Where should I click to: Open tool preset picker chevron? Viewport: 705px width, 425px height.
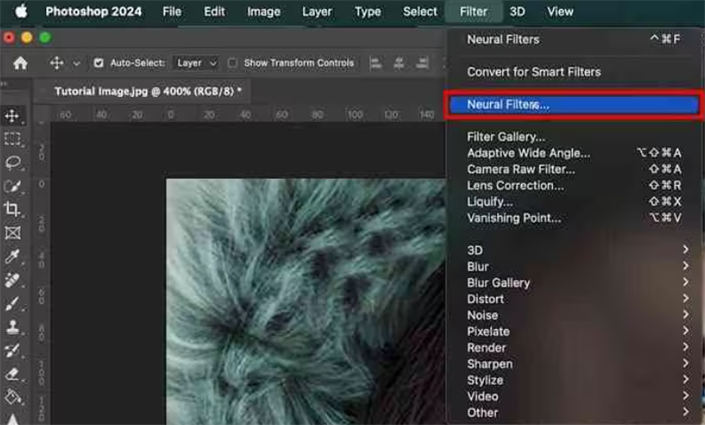point(76,63)
